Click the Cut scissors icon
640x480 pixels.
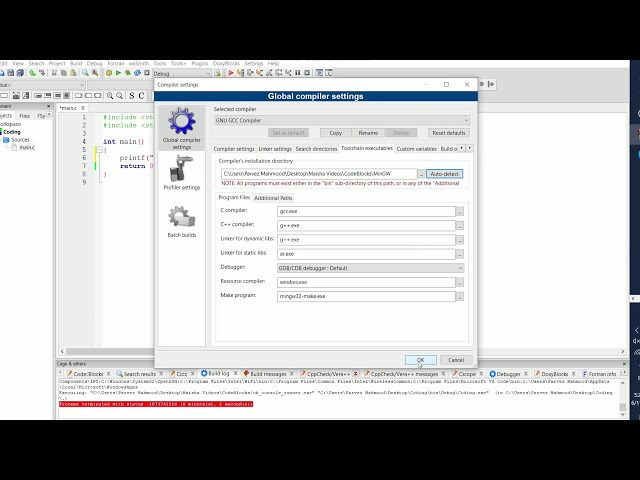tap(54, 73)
